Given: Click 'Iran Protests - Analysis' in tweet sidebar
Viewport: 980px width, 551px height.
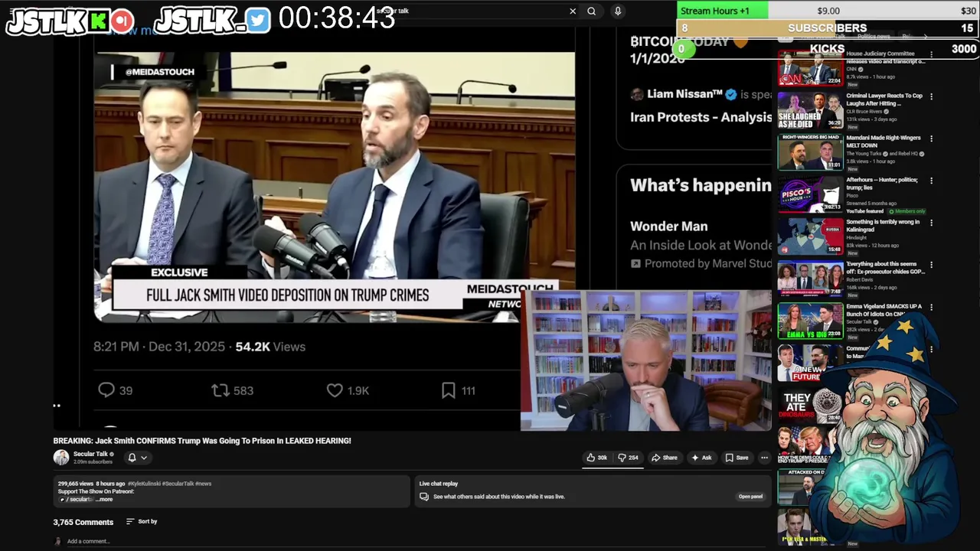Looking at the screenshot, I should [x=701, y=117].
